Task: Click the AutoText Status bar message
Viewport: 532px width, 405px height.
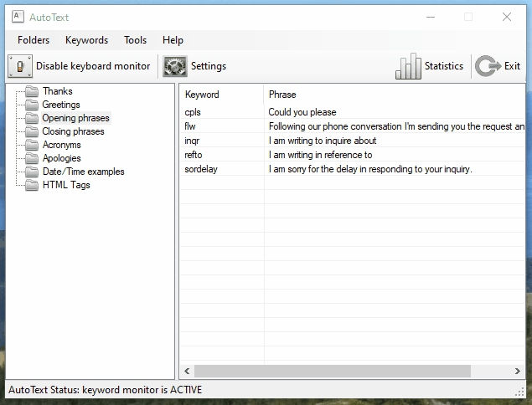Action: click(106, 390)
